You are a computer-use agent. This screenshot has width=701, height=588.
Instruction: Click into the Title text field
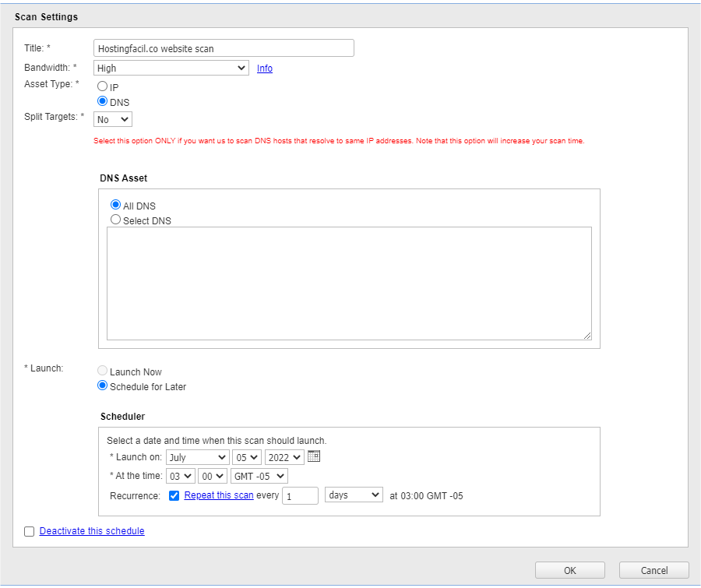click(x=223, y=48)
